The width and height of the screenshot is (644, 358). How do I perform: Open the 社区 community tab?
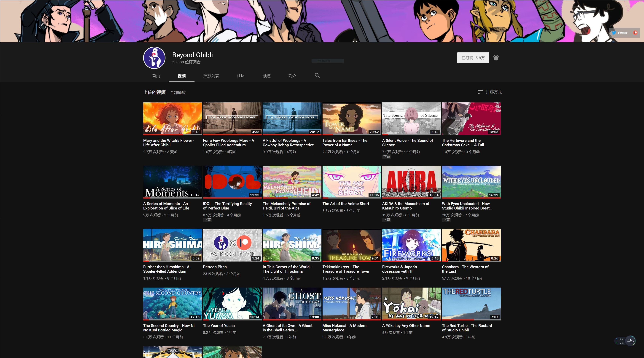point(240,76)
